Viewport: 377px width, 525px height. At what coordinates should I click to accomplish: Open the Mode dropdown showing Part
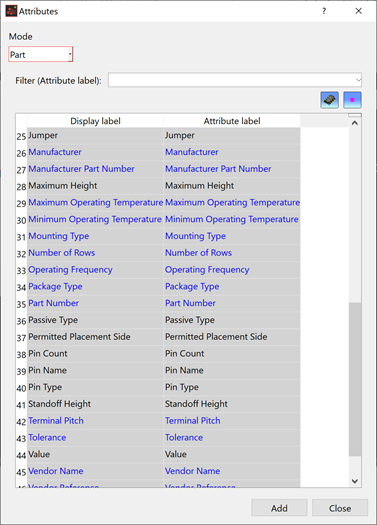click(41, 54)
